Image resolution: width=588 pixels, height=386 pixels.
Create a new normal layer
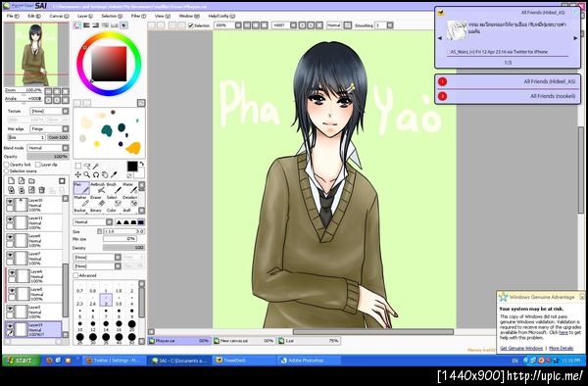[11, 180]
